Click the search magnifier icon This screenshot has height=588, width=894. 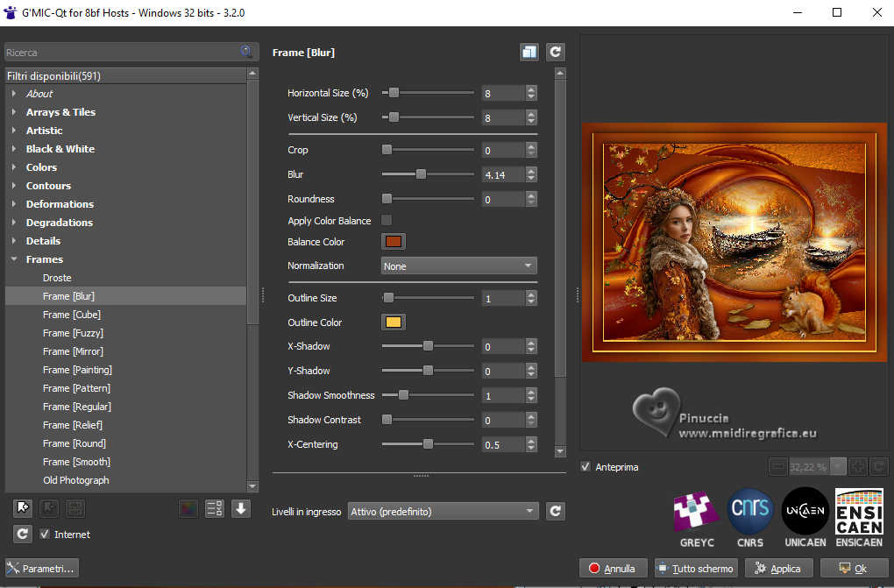point(246,52)
